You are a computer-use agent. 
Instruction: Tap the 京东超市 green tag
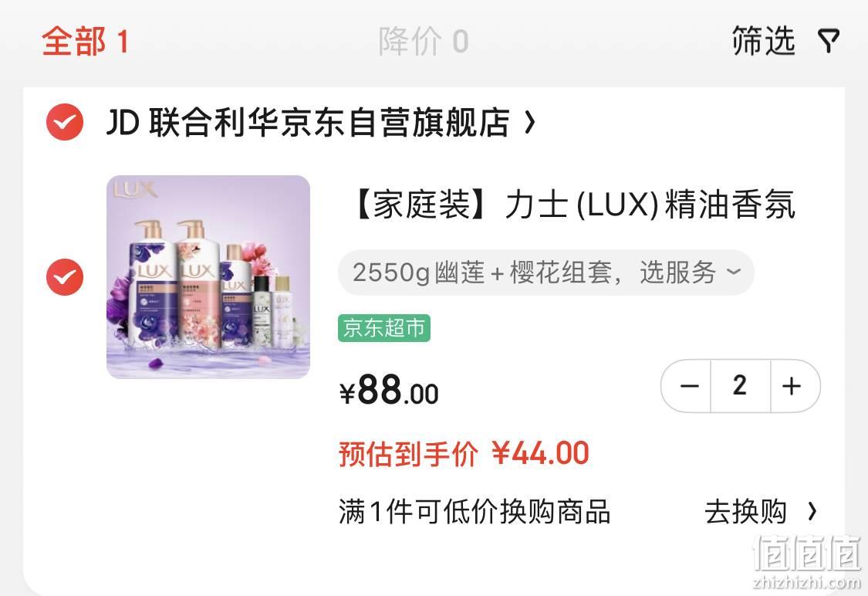coord(384,328)
